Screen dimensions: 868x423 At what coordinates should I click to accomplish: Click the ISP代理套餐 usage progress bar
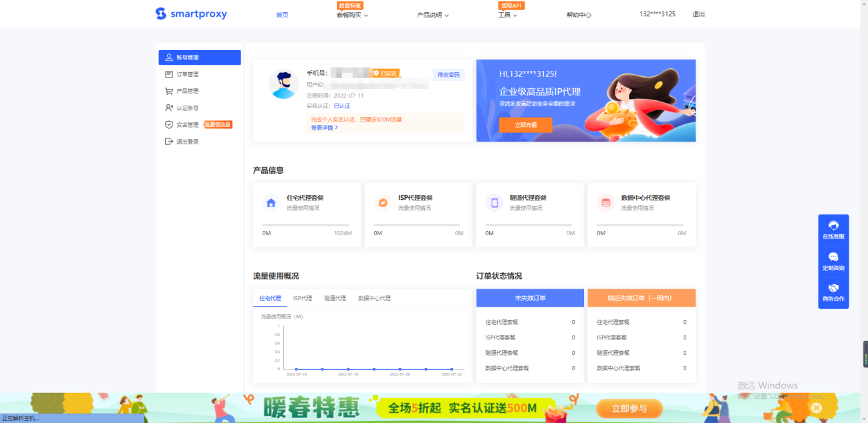[x=417, y=225]
